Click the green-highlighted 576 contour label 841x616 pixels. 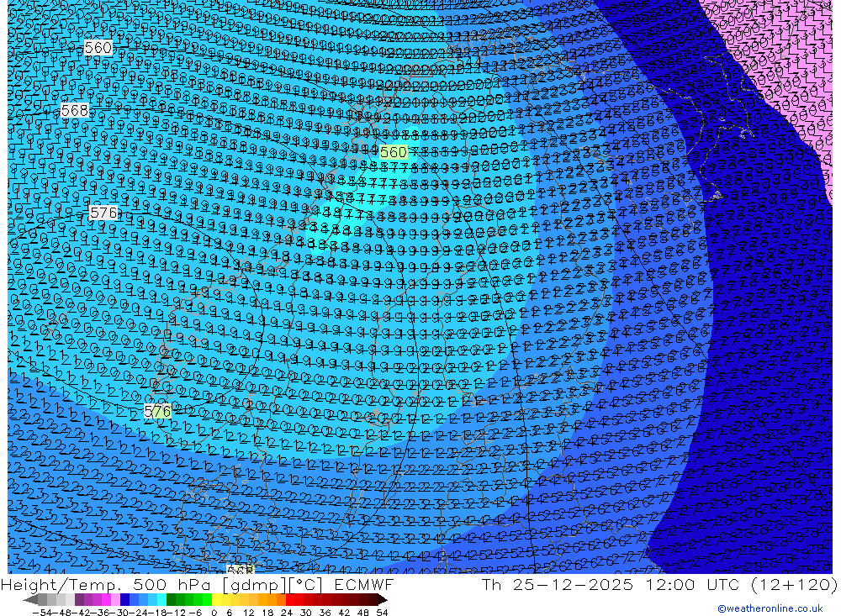coord(158,411)
